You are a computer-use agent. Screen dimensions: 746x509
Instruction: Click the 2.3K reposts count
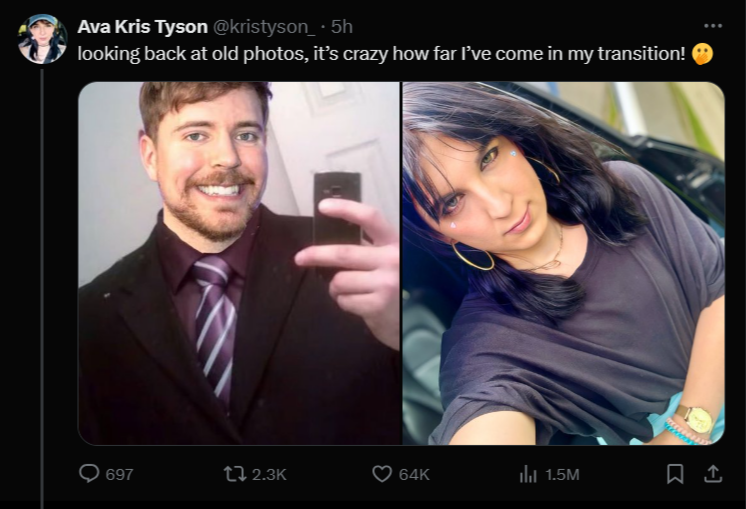[269, 474]
